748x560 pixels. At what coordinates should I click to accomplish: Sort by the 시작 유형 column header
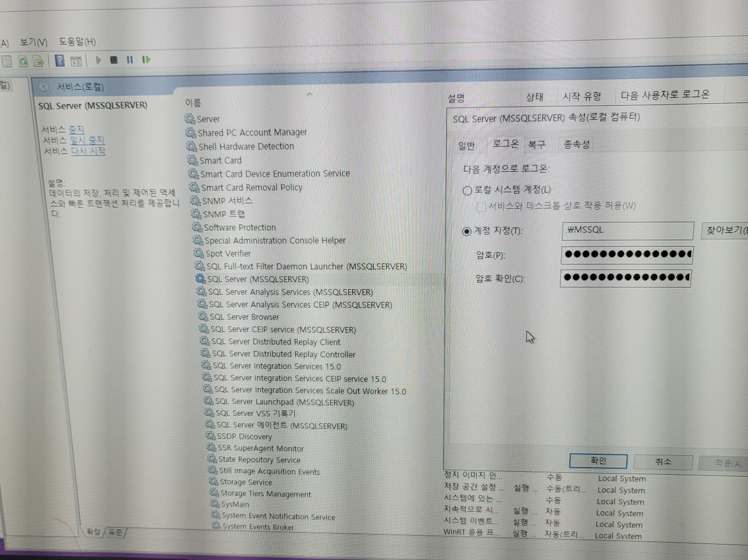coord(582,96)
